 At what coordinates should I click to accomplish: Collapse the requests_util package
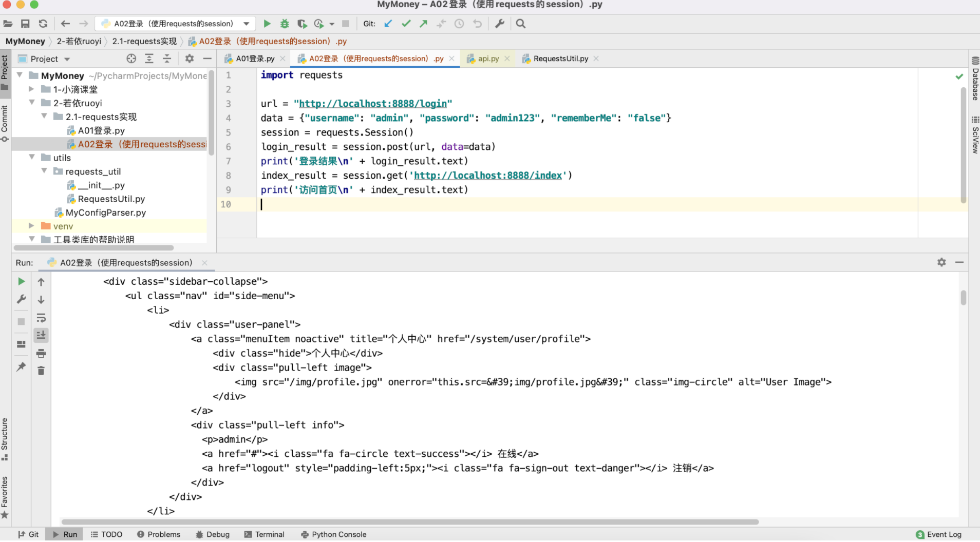point(44,171)
